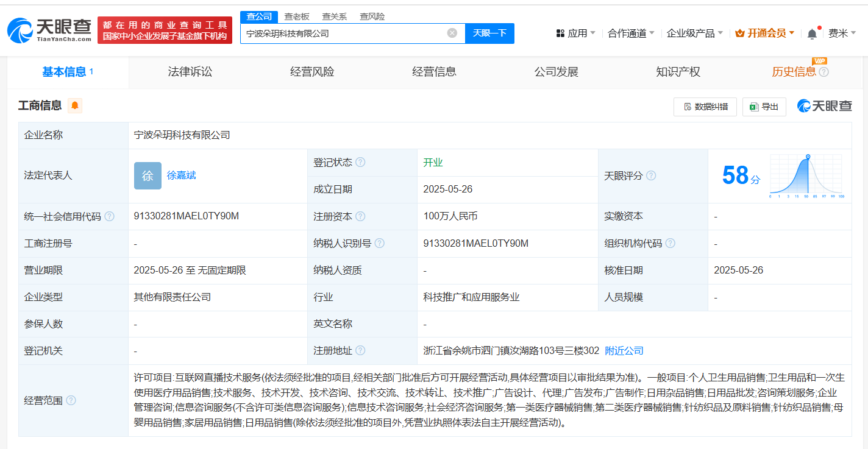Image resolution: width=868 pixels, height=449 pixels.
Task: Switch to the 法律诉讼 tab
Action: (x=190, y=72)
